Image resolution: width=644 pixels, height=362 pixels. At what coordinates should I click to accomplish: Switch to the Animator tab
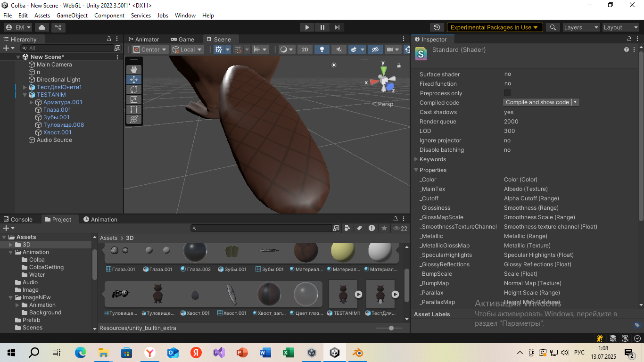click(x=143, y=40)
